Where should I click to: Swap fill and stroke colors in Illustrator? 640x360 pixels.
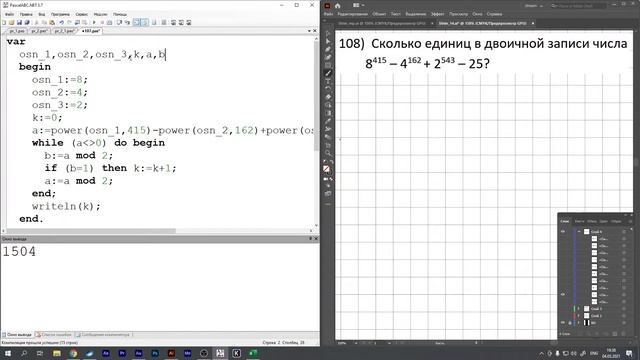[x=331, y=161]
